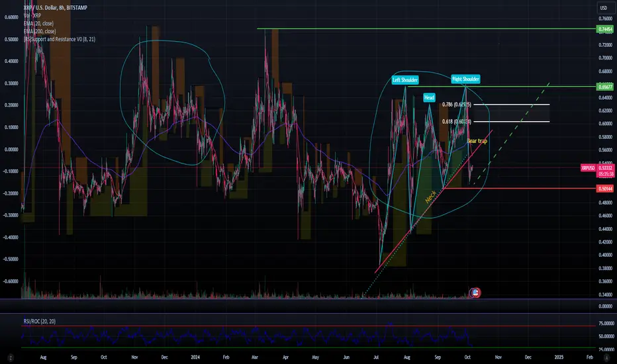Click the US economic event flag icon
This screenshot has height=364, width=617.
point(475,293)
